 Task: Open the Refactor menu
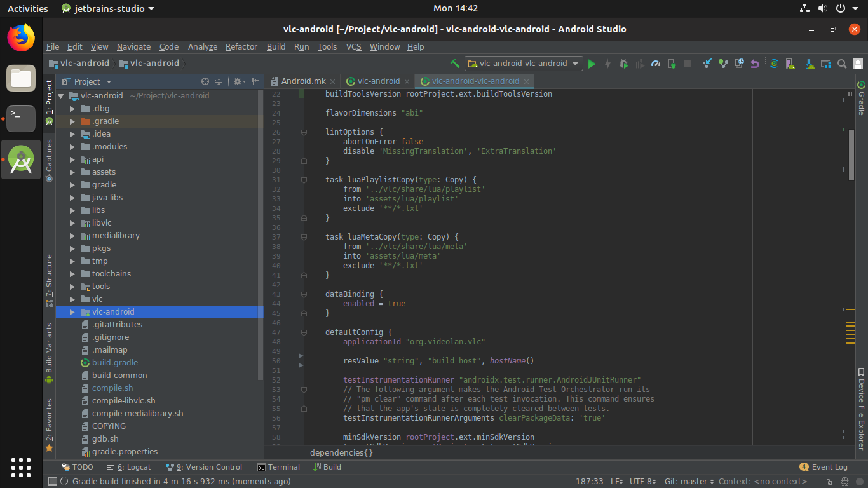pyautogui.click(x=241, y=46)
